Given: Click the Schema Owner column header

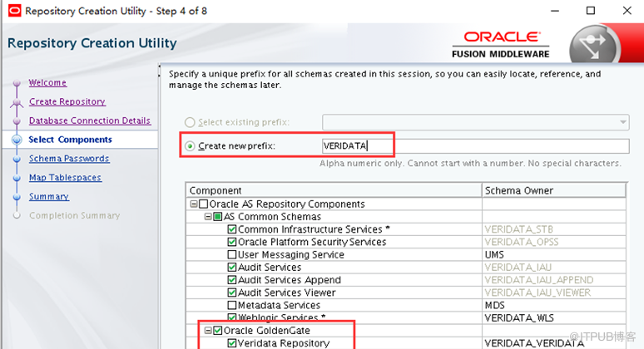Looking at the screenshot, I should 553,190.
